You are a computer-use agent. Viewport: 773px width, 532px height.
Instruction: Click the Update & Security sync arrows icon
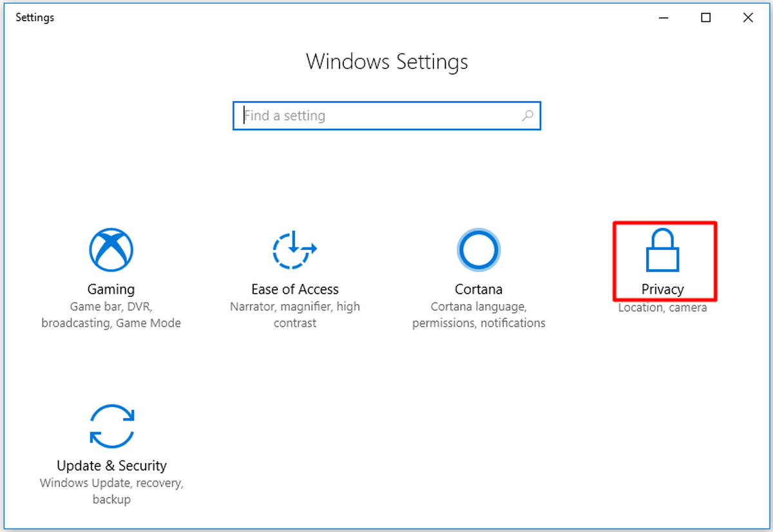pyautogui.click(x=111, y=426)
